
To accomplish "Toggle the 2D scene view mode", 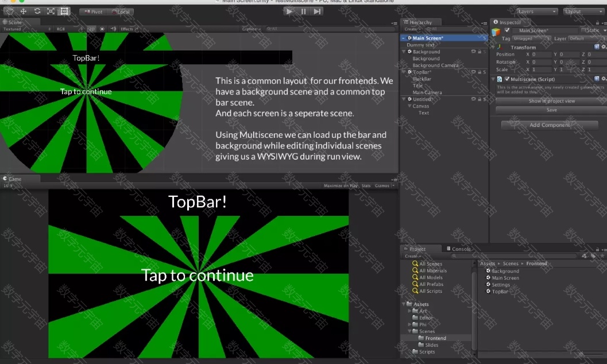I will click(x=91, y=29).
